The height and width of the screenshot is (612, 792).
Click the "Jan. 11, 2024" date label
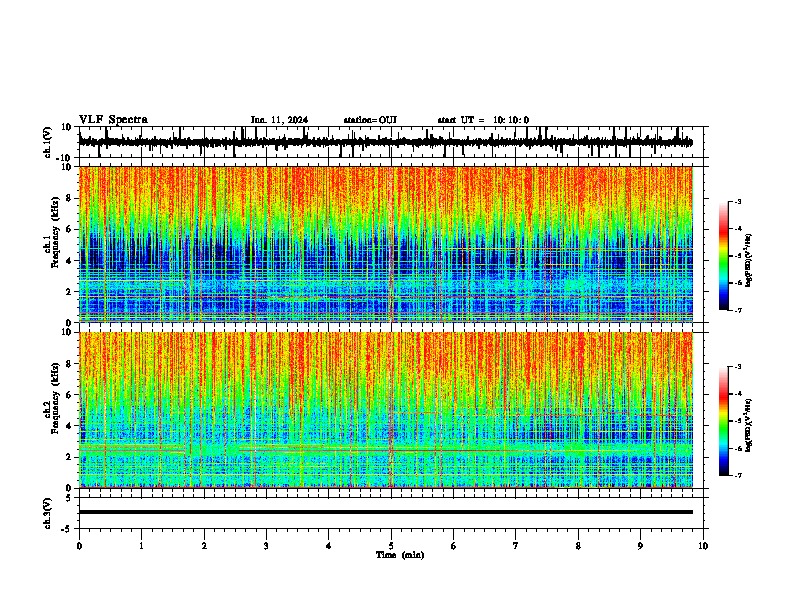pos(279,120)
